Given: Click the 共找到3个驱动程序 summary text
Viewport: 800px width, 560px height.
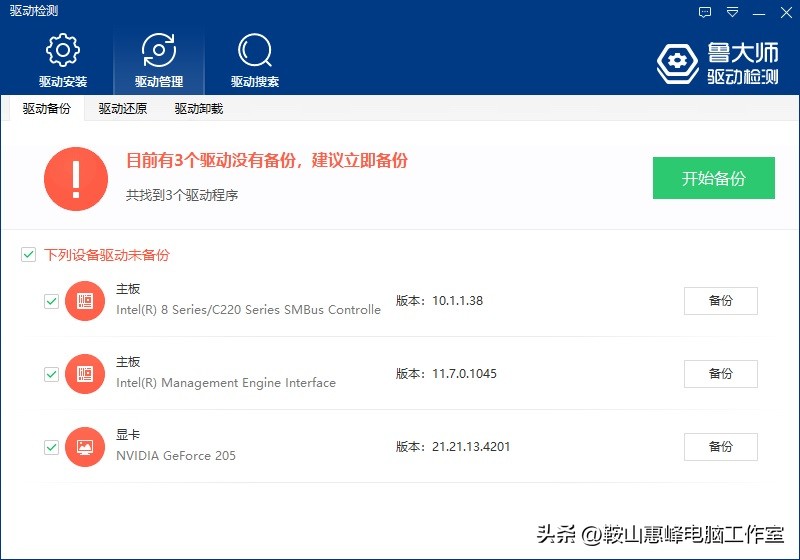Looking at the screenshot, I should click(182, 195).
